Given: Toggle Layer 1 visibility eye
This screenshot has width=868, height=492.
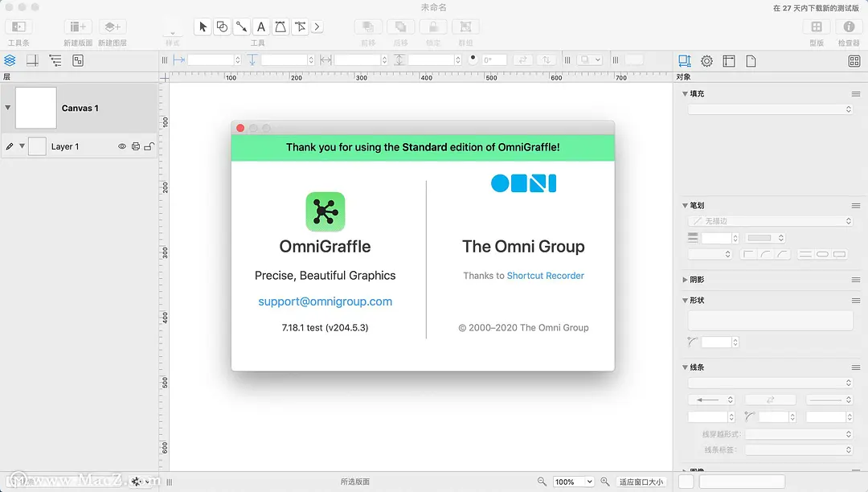Looking at the screenshot, I should (122, 146).
